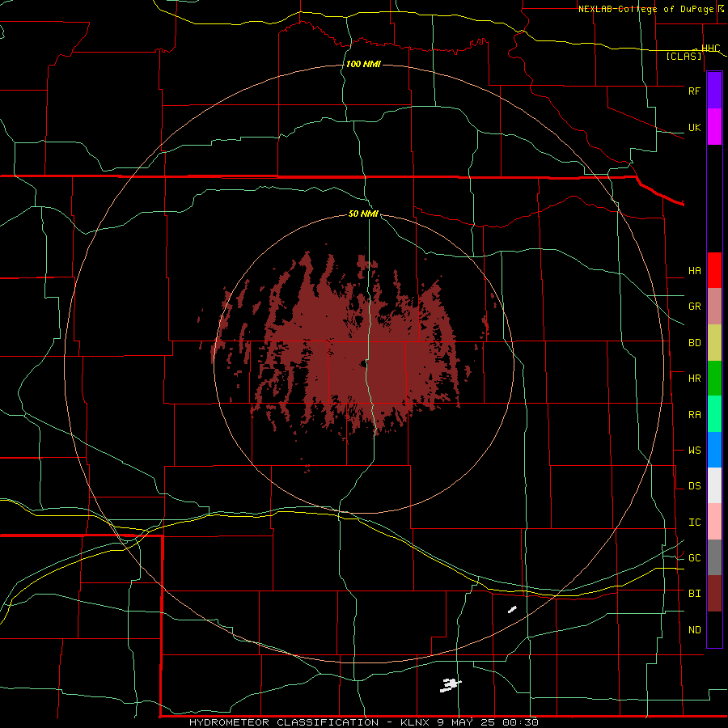Screen dimensions: 728x728
Task: Click the UK legend label
Action: point(694,127)
